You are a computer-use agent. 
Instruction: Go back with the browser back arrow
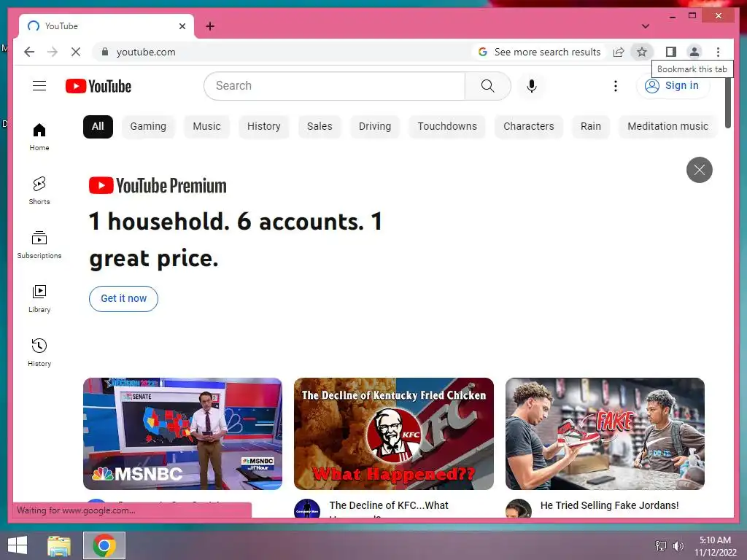pos(29,52)
